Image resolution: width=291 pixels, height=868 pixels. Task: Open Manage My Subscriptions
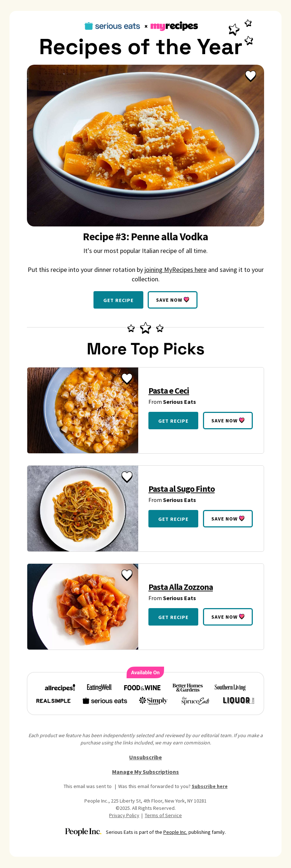(x=145, y=772)
